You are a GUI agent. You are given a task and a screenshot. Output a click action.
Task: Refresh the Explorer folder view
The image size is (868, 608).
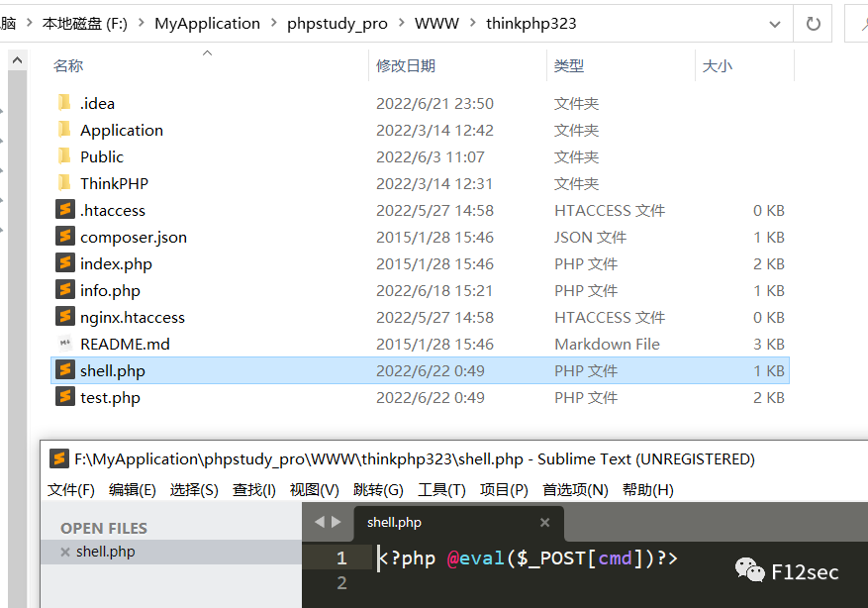click(813, 24)
